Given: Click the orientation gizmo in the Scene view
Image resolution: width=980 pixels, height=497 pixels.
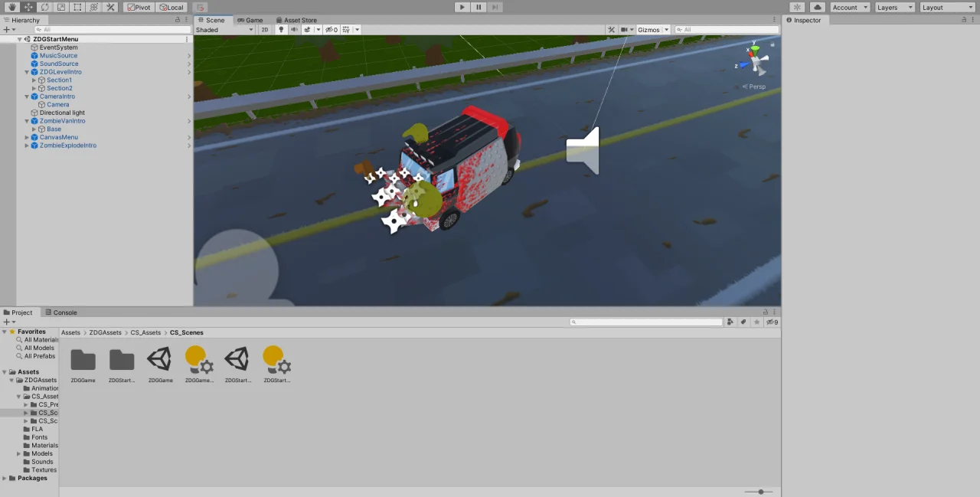Looking at the screenshot, I should [756, 60].
